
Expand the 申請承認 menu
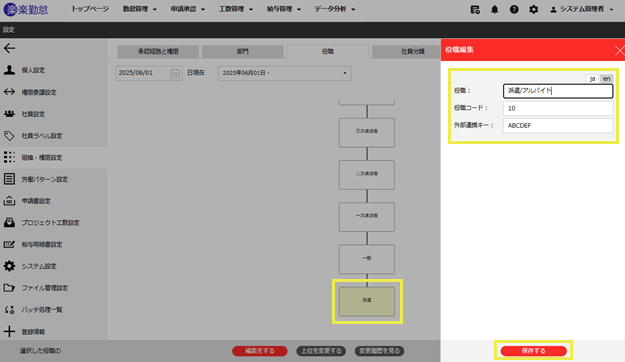(x=187, y=9)
